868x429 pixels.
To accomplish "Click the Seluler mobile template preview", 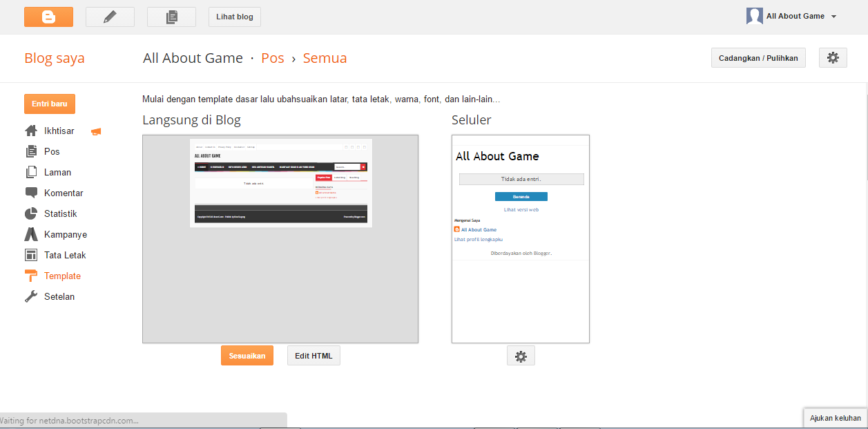I will (521, 239).
